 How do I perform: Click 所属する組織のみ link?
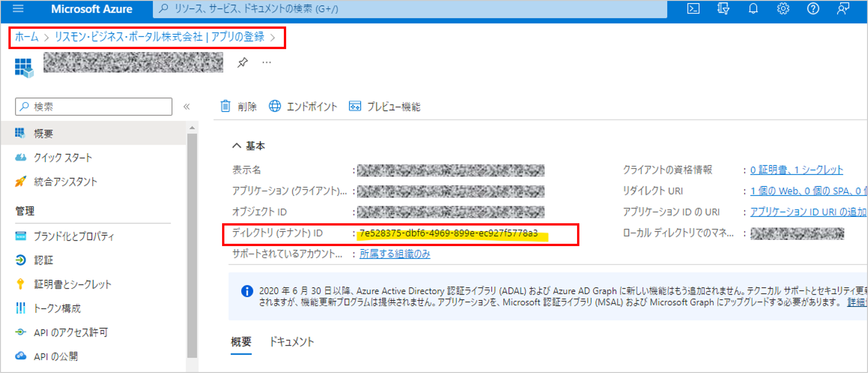(395, 254)
